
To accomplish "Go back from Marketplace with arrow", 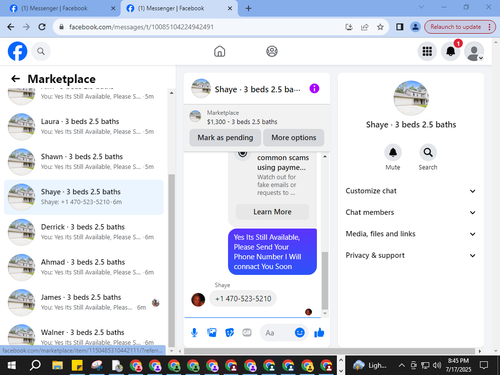I will point(15,79).
